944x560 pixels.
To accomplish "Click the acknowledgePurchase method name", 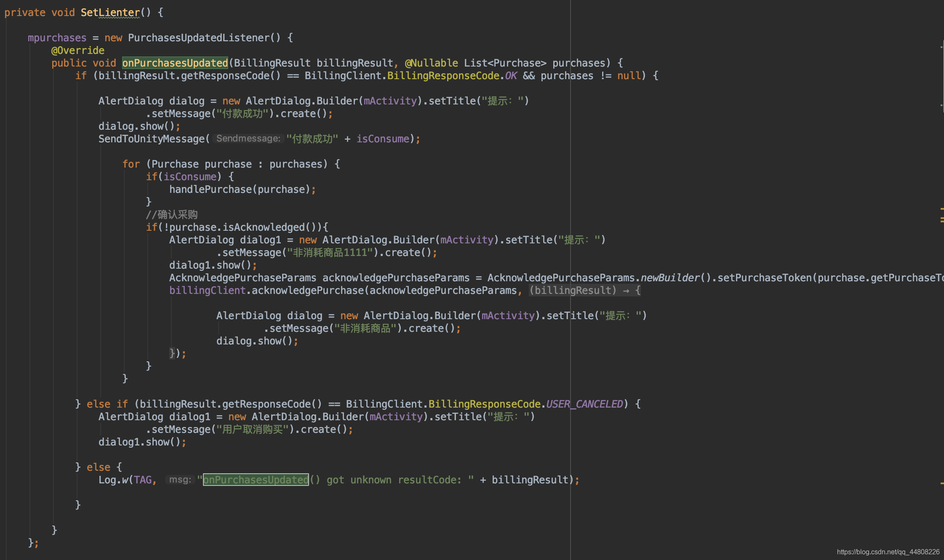I will click(307, 291).
